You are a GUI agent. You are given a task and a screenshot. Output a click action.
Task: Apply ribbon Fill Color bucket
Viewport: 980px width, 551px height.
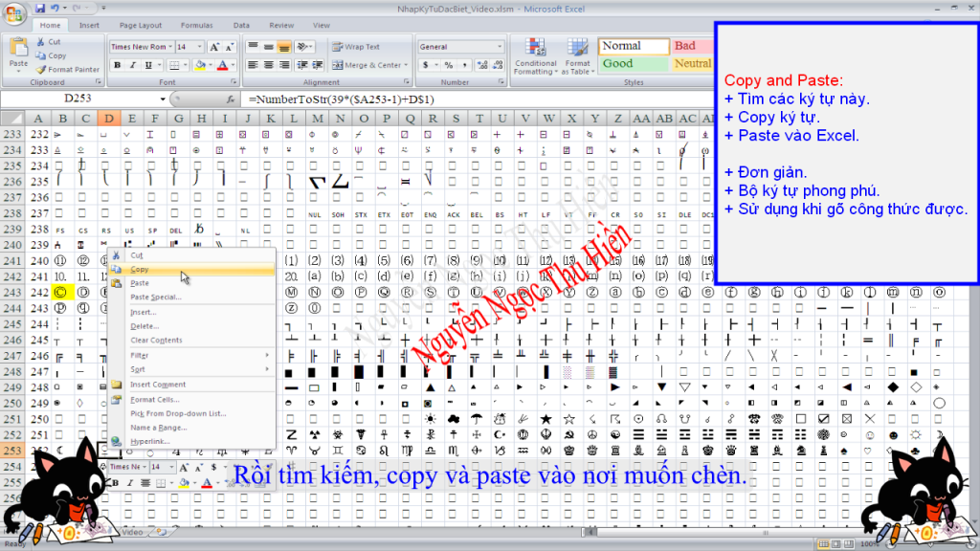200,65
